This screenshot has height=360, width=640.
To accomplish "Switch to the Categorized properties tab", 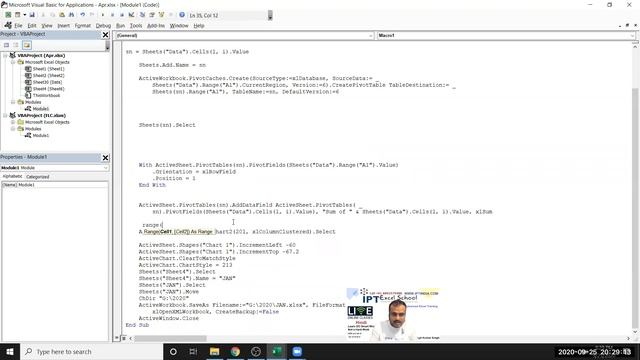I will coord(38,177).
